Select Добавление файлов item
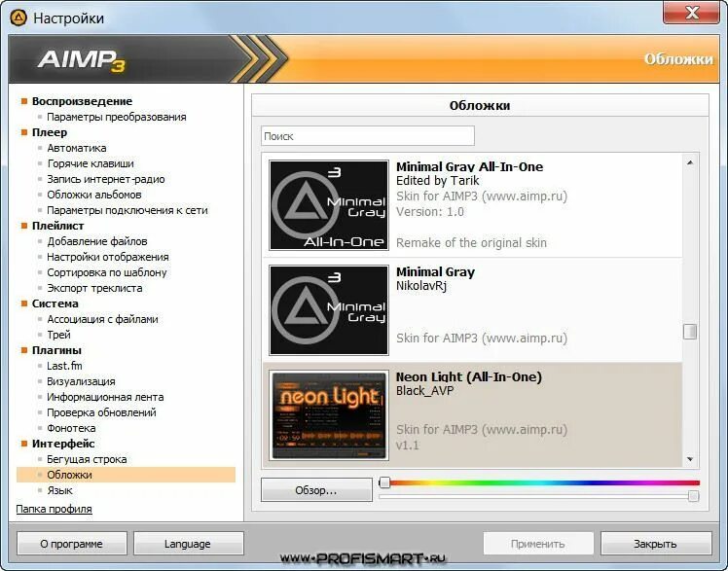Screen dimensions: 728x571 click(97, 241)
